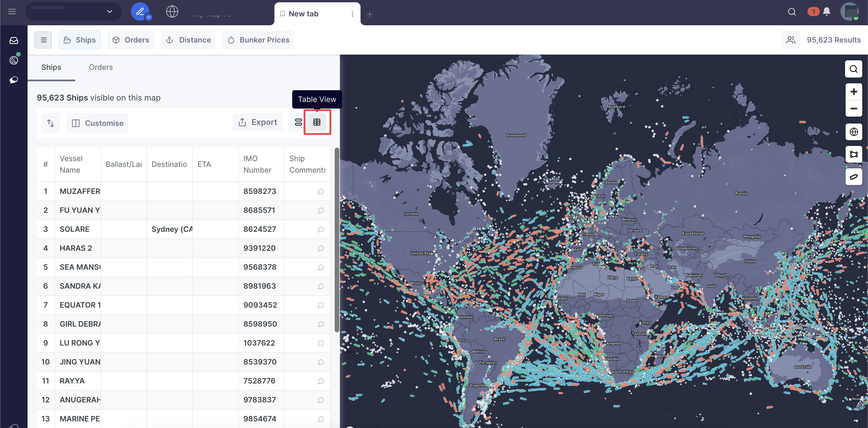Open the Bunker Prices toolbar tab

[x=258, y=40]
